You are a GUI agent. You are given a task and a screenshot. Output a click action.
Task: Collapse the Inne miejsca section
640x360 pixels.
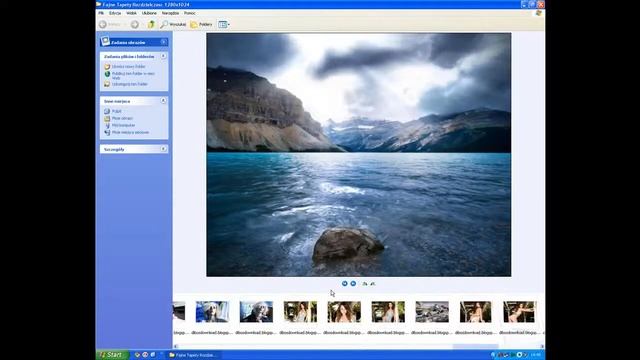163,100
